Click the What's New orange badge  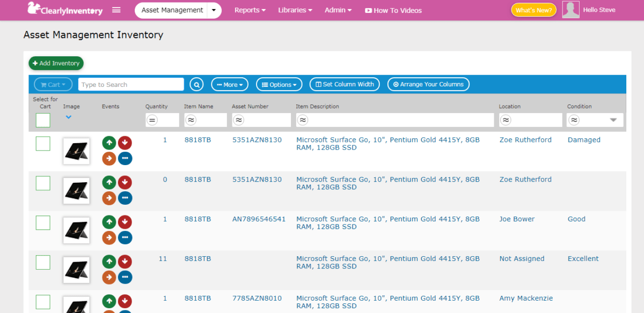click(x=533, y=9)
